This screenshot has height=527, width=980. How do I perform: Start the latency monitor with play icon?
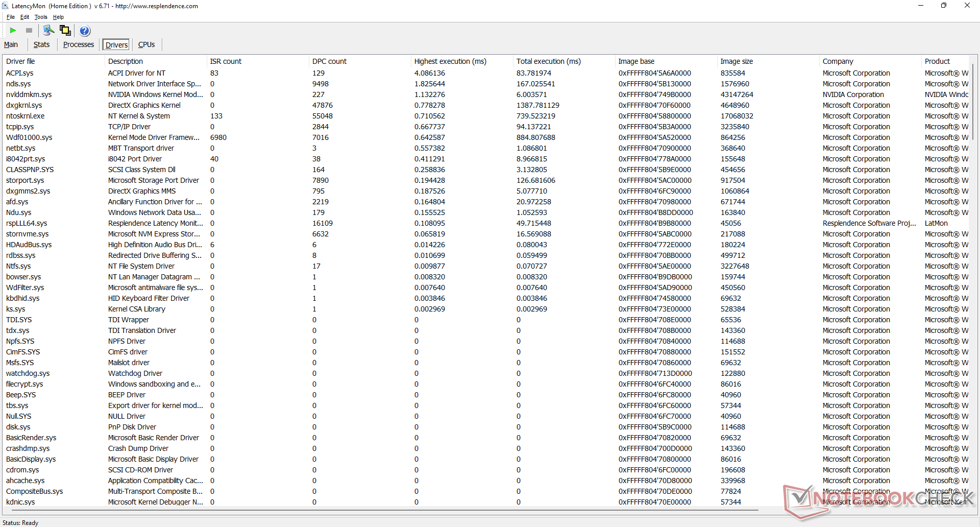coord(13,31)
